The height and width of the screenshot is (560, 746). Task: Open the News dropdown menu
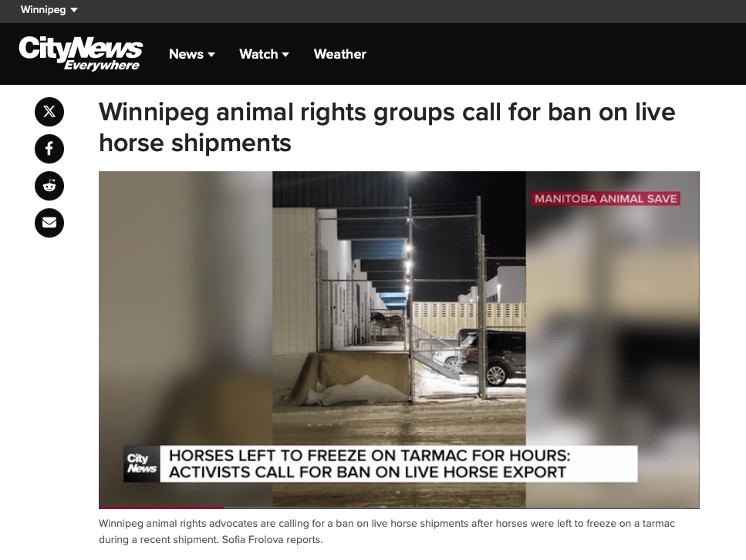[192, 54]
